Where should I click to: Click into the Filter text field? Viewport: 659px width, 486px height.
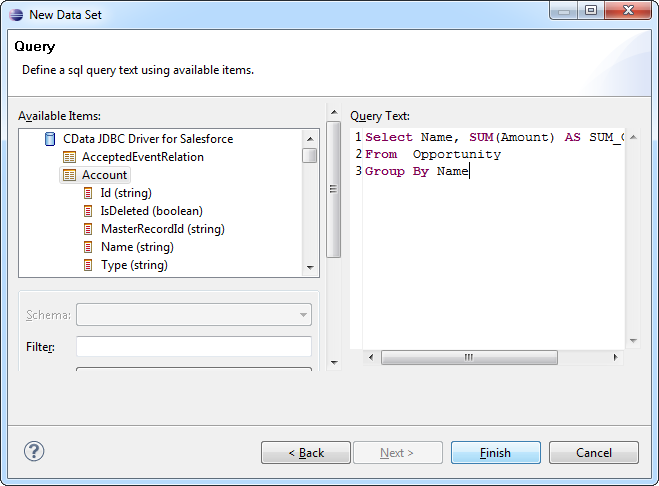[194, 347]
